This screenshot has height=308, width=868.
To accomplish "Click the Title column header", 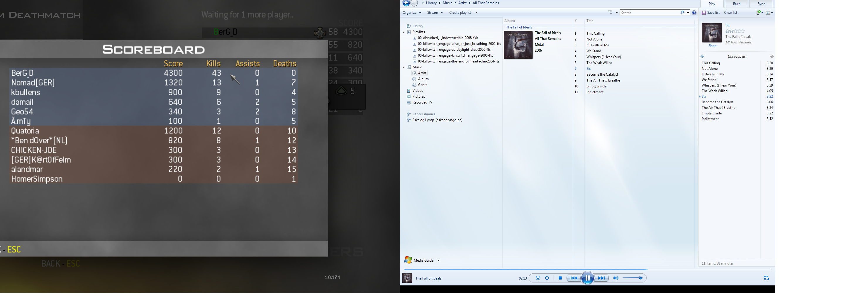I will coord(590,21).
